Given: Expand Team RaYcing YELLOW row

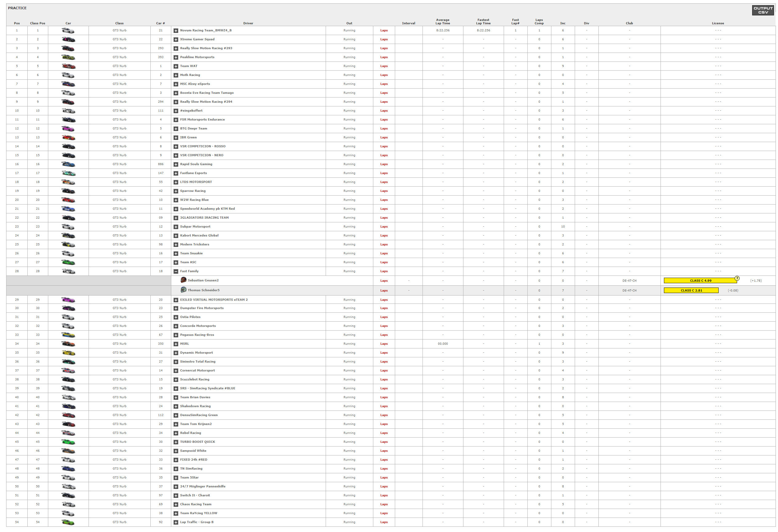Looking at the screenshot, I should tap(176, 513).
